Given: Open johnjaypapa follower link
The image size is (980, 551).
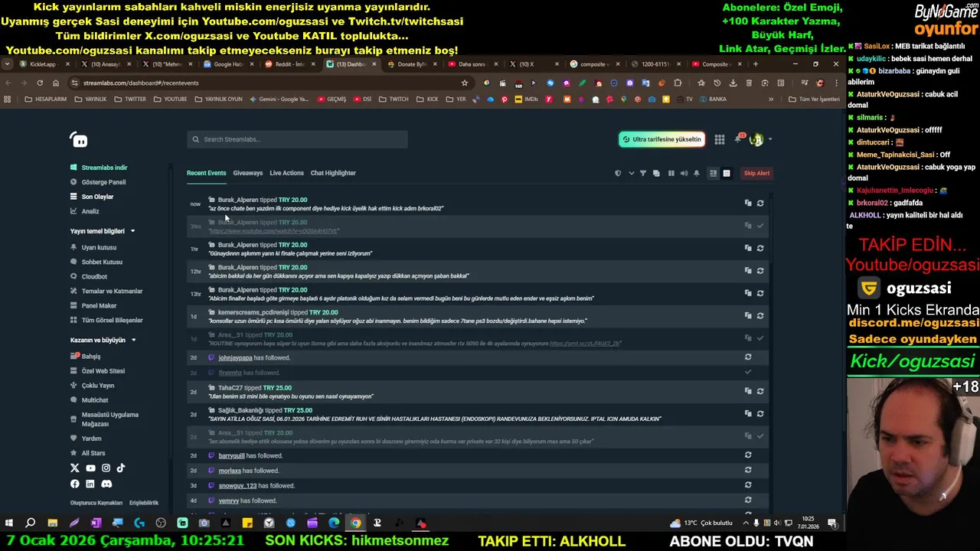Looking at the screenshot, I should click(235, 357).
